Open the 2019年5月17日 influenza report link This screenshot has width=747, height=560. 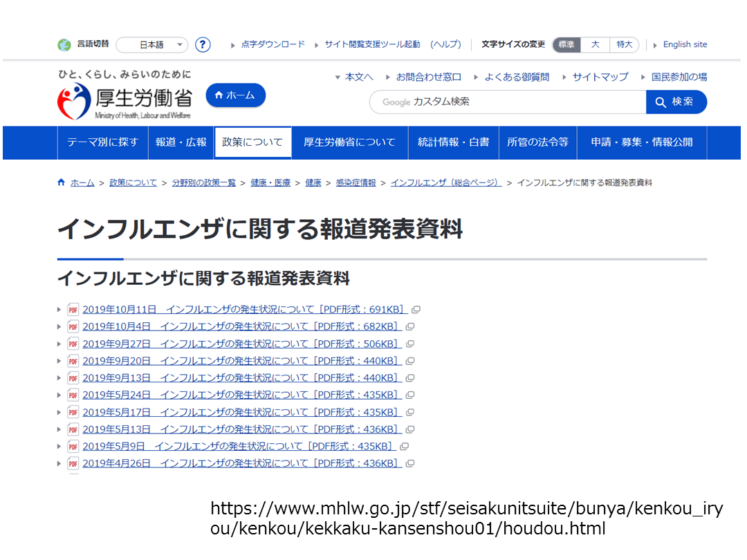pyautogui.click(x=241, y=412)
